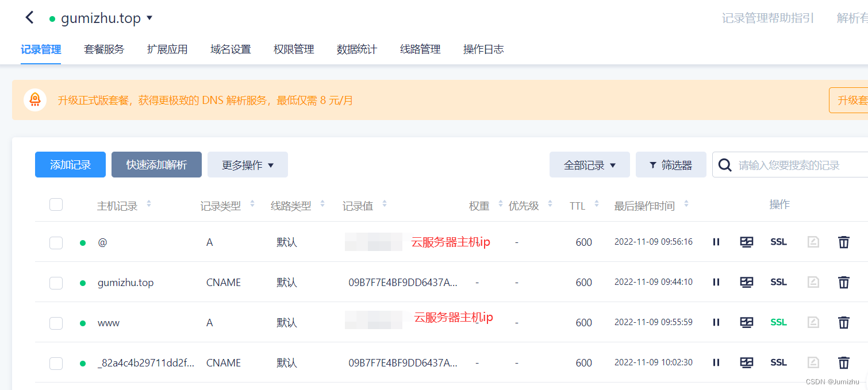Edit remark of www record
The image size is (868, 390).
pyautogui.click(x=813, y=322)
